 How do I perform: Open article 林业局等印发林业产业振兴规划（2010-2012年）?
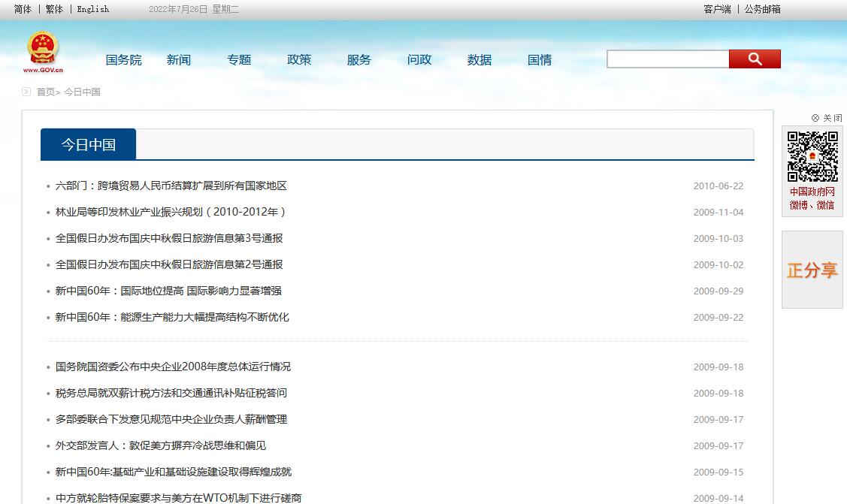point(171,212)
